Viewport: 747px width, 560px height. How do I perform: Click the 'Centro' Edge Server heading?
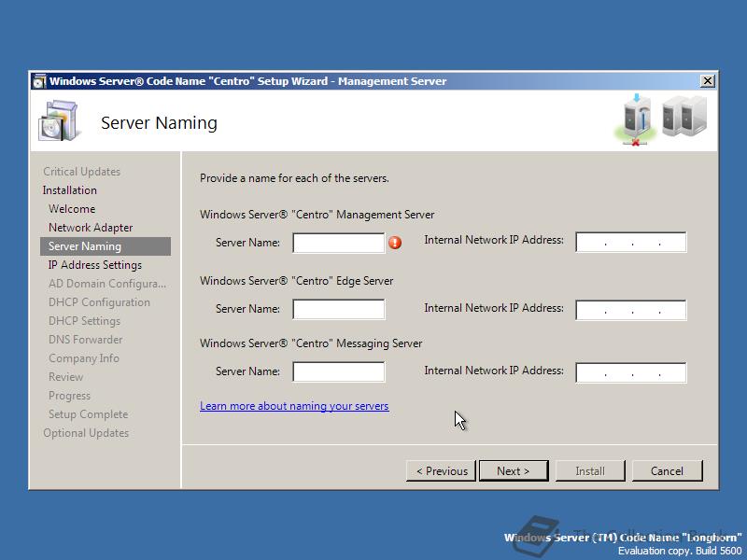297,281
